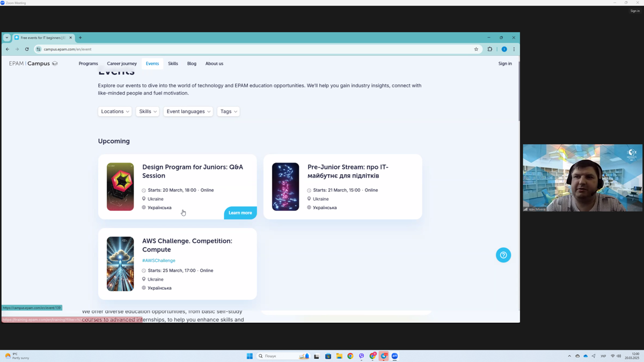Open the OneDrive tray icon

point(586,356)
